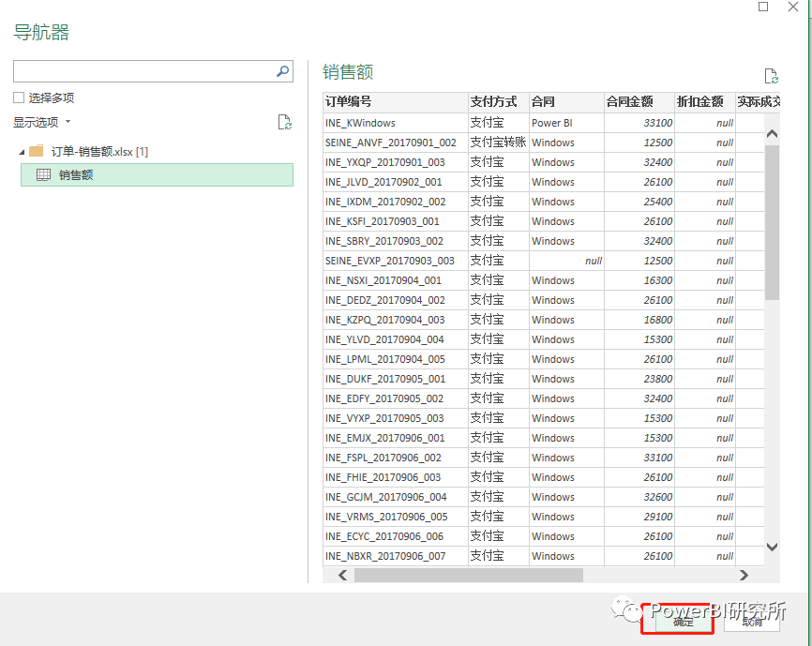
Task: Click the INE_DUKF_20170905_001 cell
Action: [395, 379]
